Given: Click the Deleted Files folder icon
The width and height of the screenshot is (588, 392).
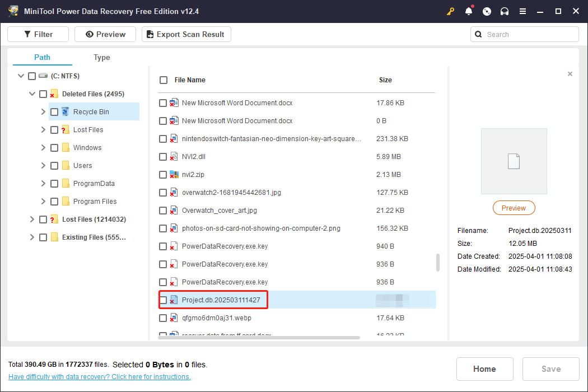Looking at the screenshot, I should [x=54, y=94].
